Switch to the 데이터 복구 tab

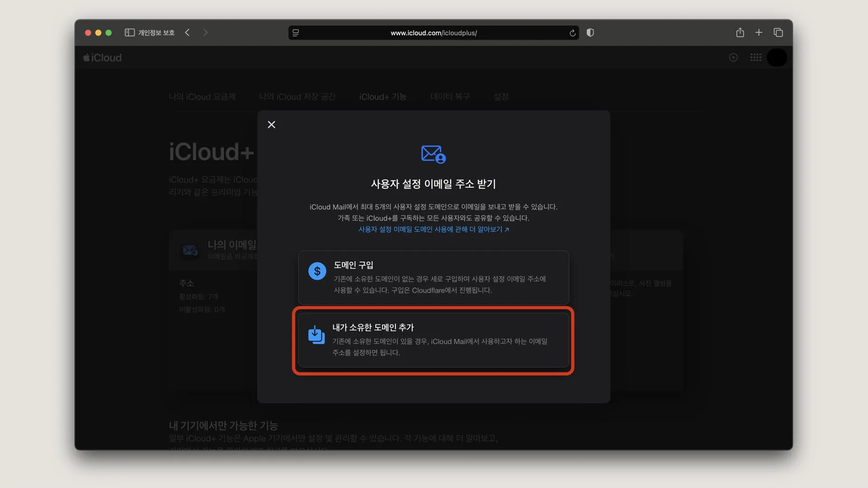pyautogui.click(x=450, y=97)
